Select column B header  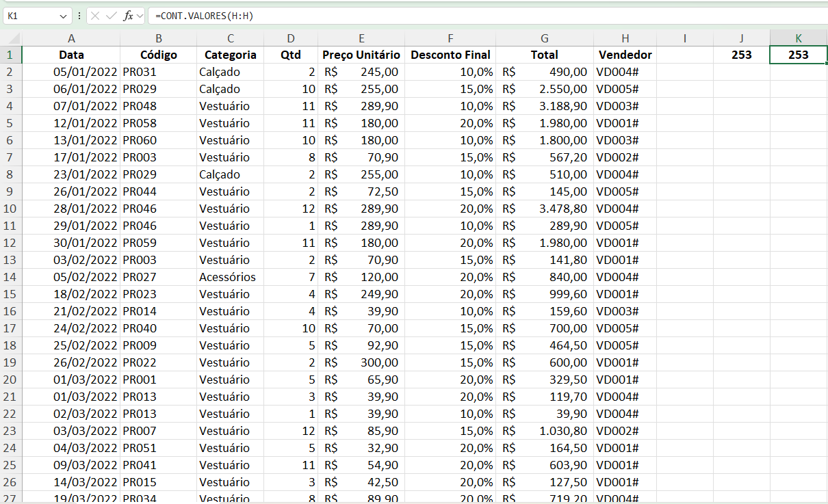[158, 39]
